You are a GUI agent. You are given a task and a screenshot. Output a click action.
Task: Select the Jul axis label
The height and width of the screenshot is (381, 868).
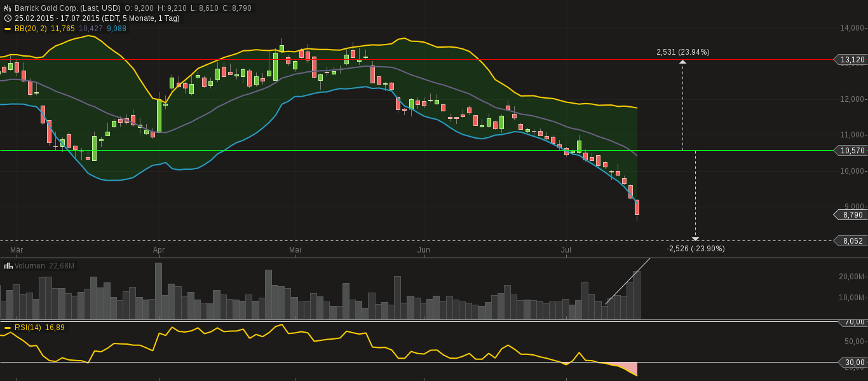(566, 251)
